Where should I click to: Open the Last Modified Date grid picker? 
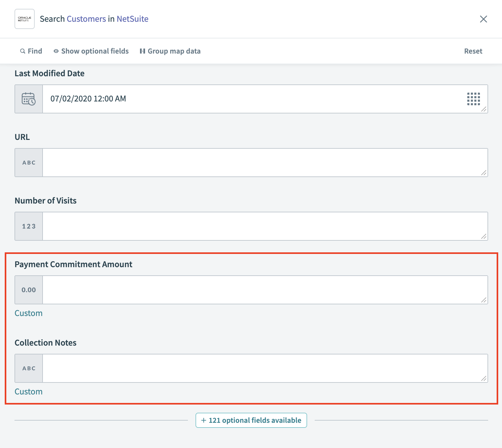coord(473,99)
